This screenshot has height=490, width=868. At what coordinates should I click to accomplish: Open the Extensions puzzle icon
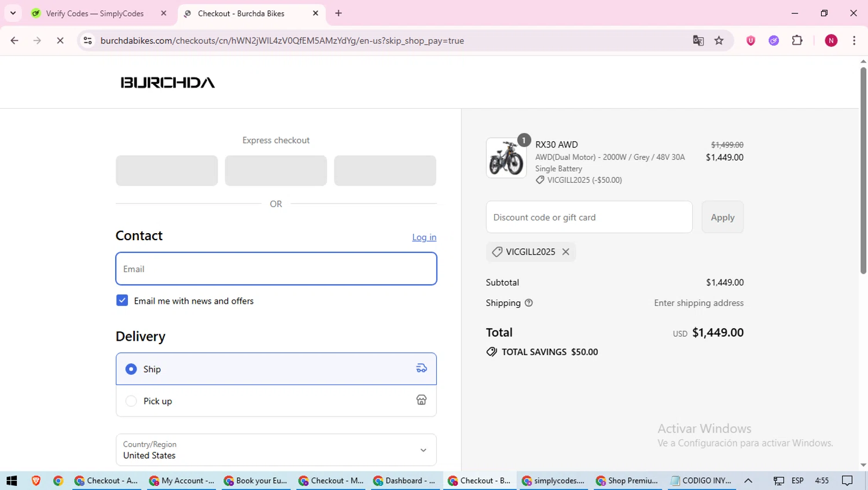[797, 40]
